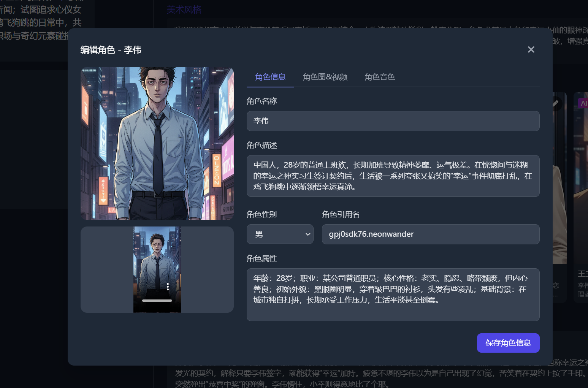The image size is (588, 388).
Task: Click the 保存角色信息 button
Action: tap(508, 343)
